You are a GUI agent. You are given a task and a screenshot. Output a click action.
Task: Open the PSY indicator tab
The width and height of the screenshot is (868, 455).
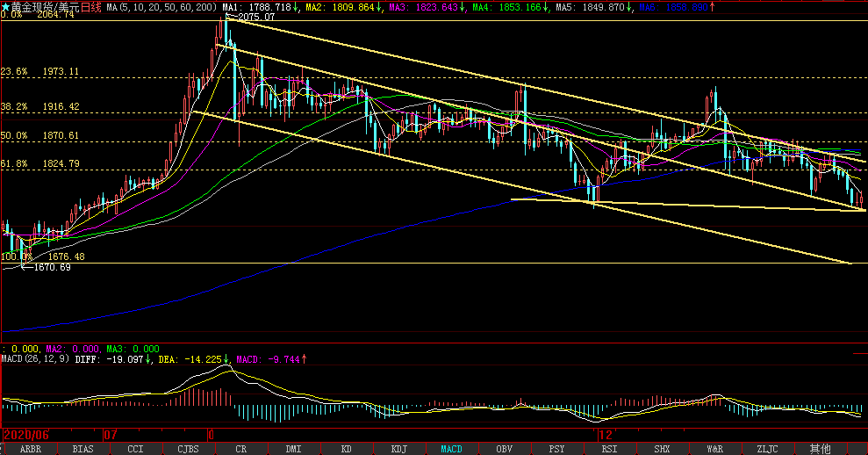(556, 449)
